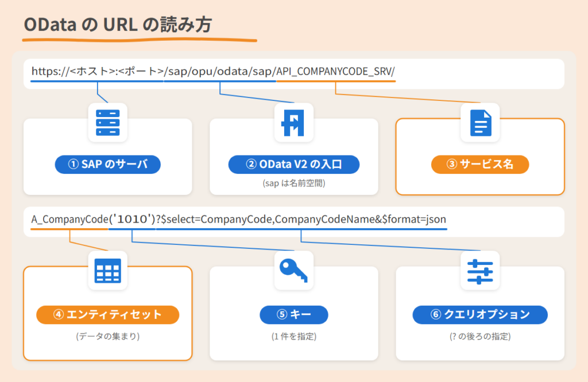Click the note (sap は名前空間)

(293, 183)
